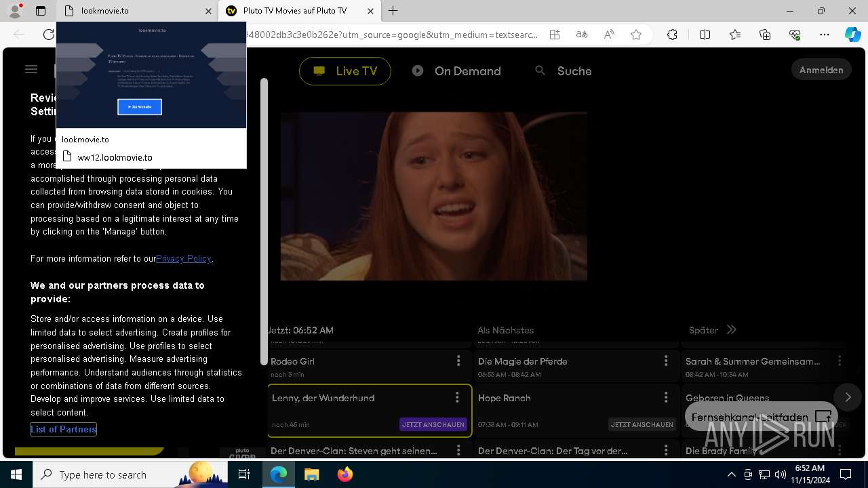Open the Privacy Policy link
This screenshot has height=488, width=868.
[184, 258]
